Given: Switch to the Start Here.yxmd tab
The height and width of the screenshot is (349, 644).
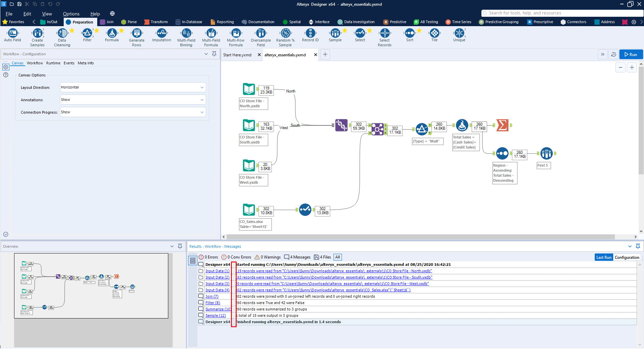Looking at the screenshot, I should point(237,55).
